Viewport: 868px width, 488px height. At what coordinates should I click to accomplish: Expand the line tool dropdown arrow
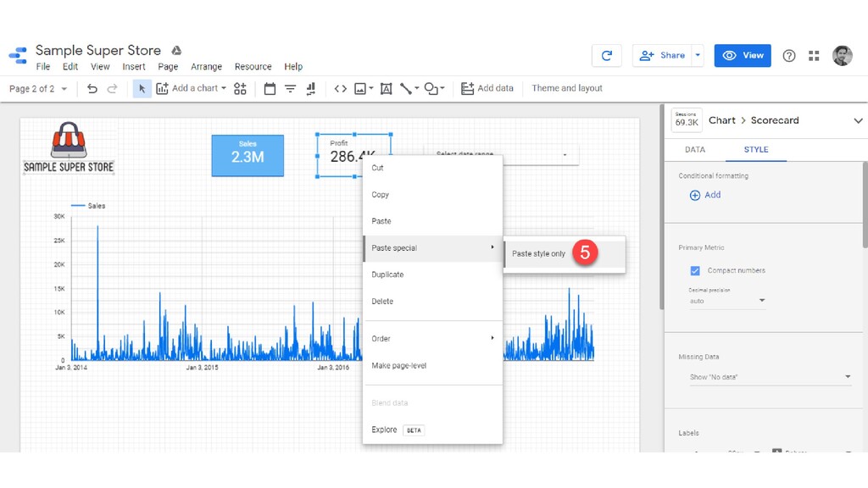point(416,88)
